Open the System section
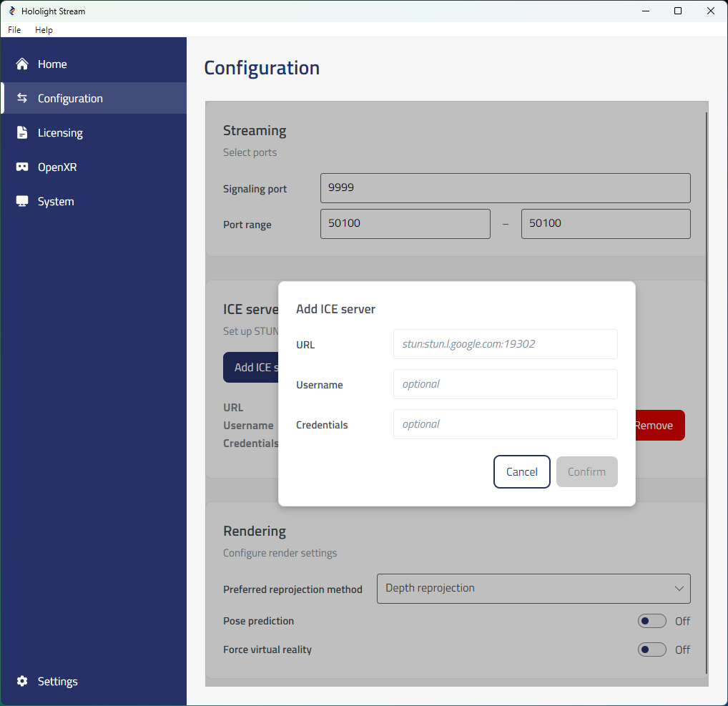728x706 pixels. click(94, 201)
